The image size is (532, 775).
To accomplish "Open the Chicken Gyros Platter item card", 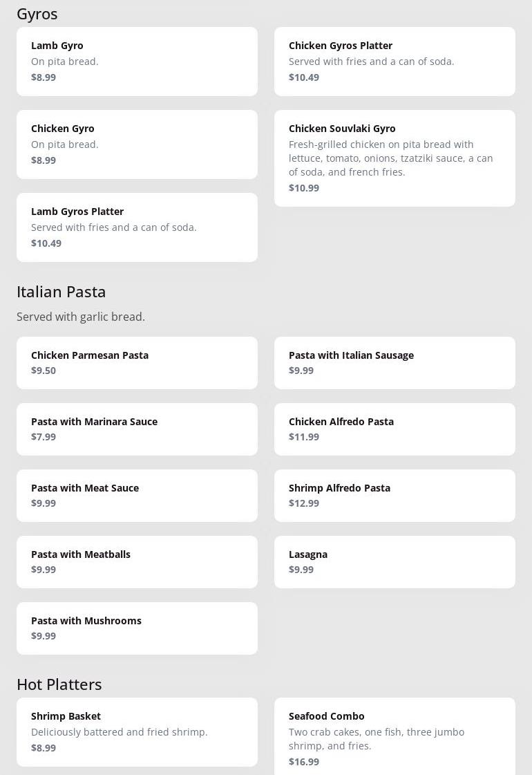I will (395, 62).
